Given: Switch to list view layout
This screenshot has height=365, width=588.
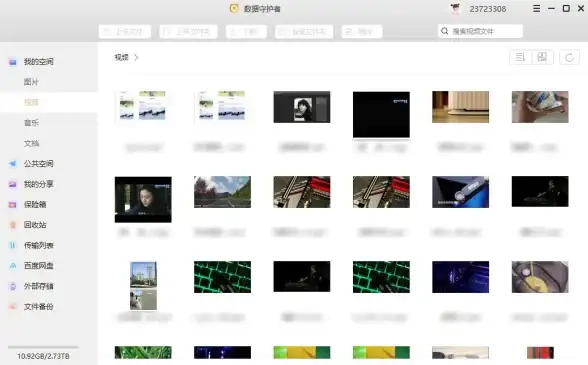Looking at the screenshot, I should pyautogui.click(x=520, y=57).
